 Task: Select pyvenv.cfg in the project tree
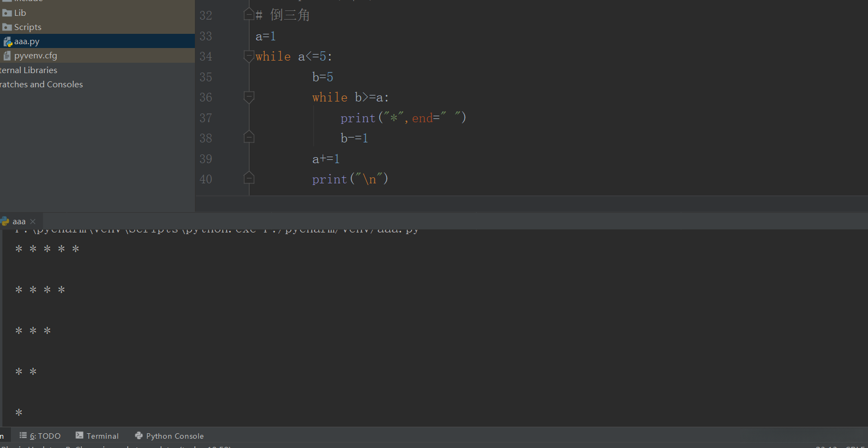point(97,55)
